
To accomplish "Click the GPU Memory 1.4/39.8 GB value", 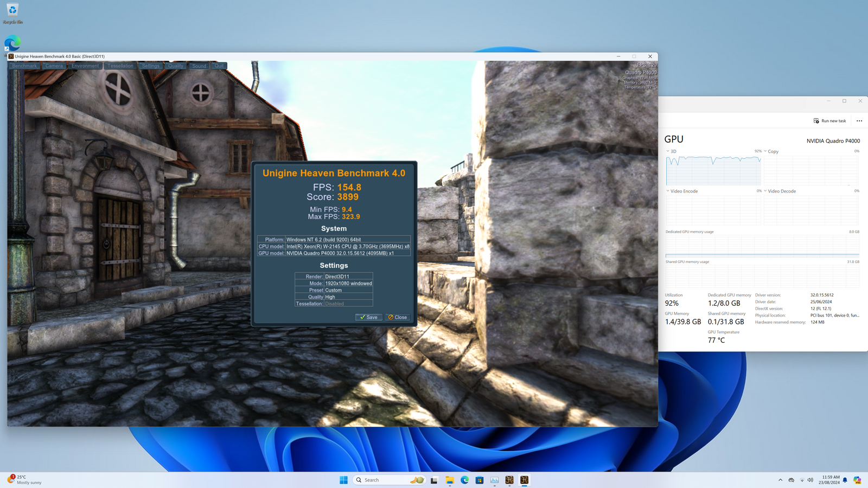I will (683, 322).
